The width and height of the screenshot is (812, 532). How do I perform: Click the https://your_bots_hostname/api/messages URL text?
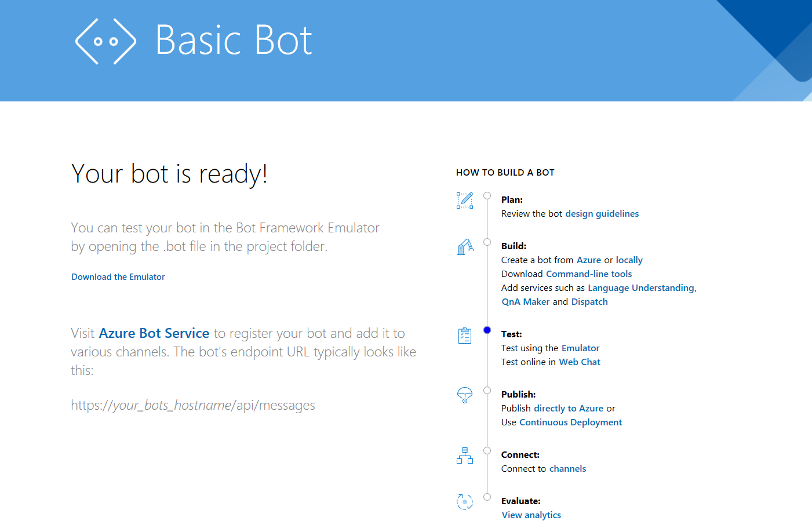tap(193, 405)
